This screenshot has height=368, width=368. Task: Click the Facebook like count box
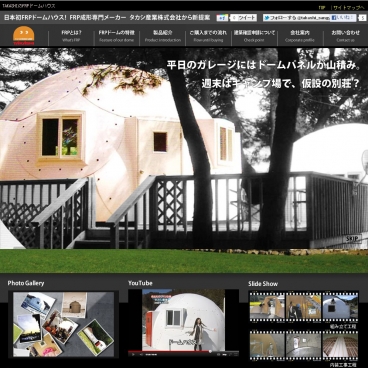tap(362, 18)
